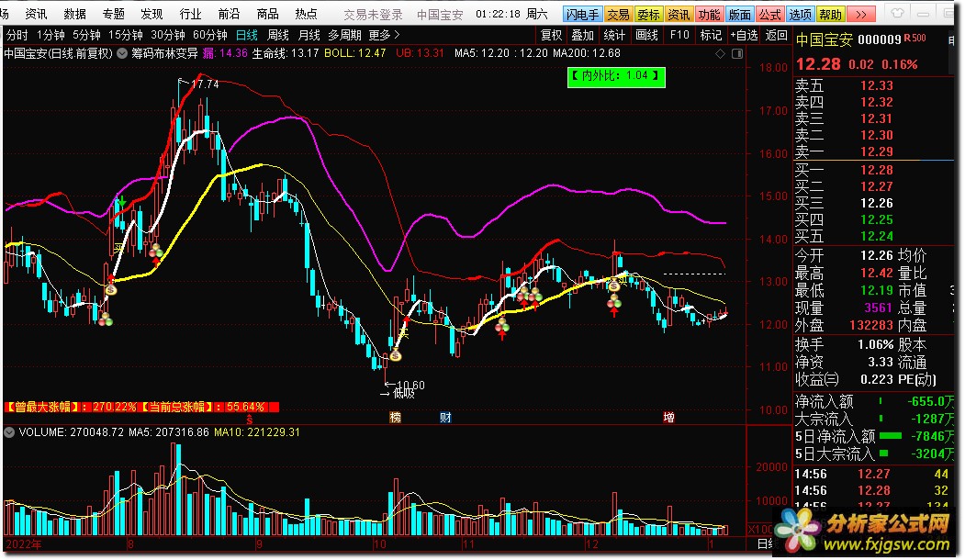The width and height of the screenshot is (965, 560).
Task: Click 买一 price 12.28
Action: tap(876, 170)
